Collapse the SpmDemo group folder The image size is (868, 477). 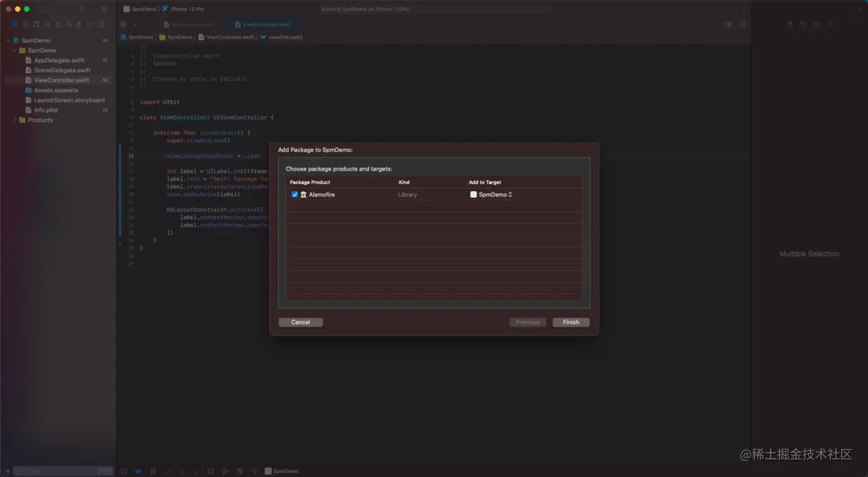pyautogui.click(x=15, y=50)
